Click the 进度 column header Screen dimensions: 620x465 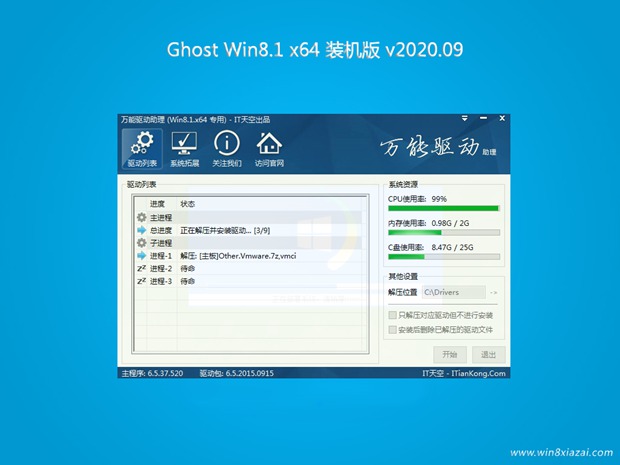157,203
